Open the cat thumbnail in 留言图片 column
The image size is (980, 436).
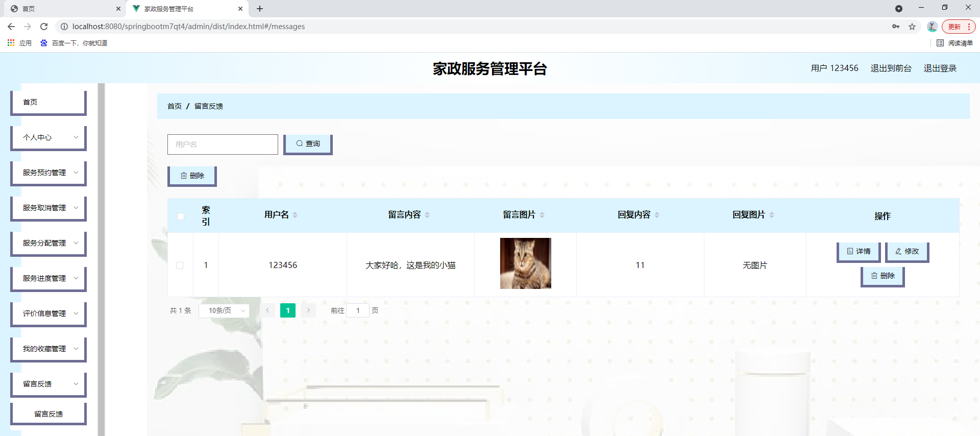pos(526,263)
